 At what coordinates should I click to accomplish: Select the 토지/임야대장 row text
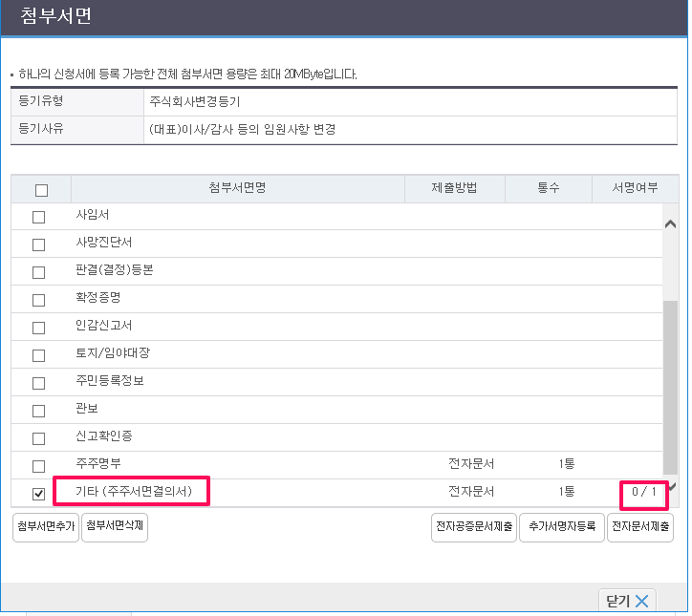coord(113,352)
